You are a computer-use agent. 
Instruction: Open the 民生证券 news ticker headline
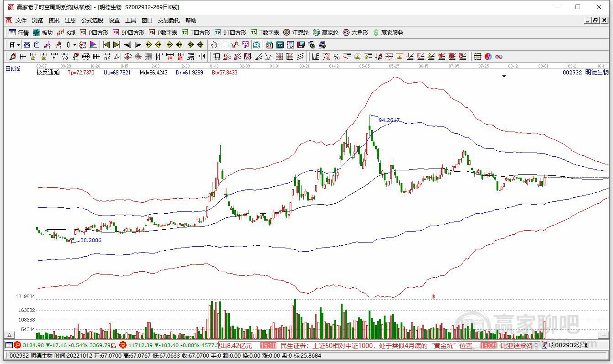click(376, 346)
